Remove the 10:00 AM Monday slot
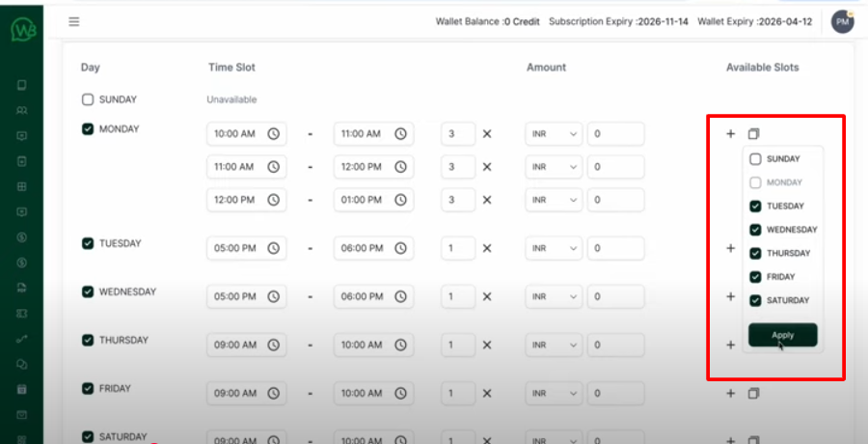The height and width of the screenshot is (444, 868). 487,134
